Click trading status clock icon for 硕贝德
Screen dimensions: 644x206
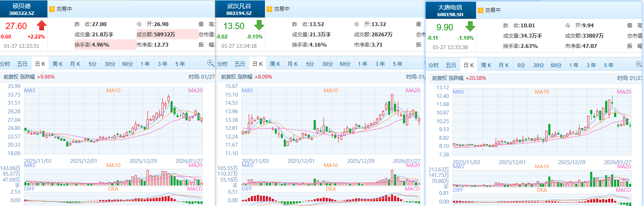coord(52,9)
